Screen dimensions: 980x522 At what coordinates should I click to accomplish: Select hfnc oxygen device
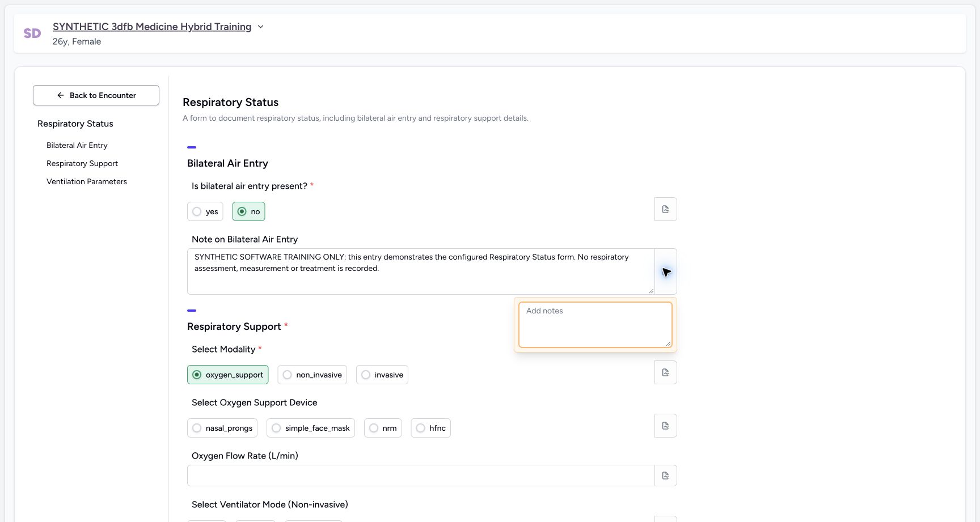[430, 428]
